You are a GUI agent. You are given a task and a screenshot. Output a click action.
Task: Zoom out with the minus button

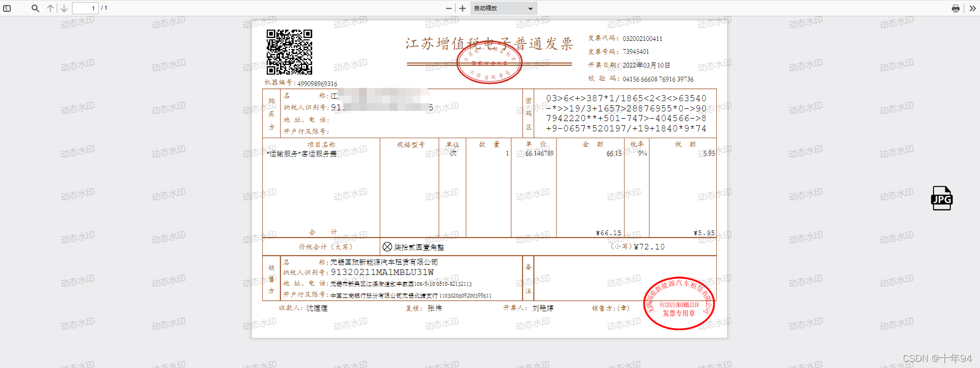point(449,8)
